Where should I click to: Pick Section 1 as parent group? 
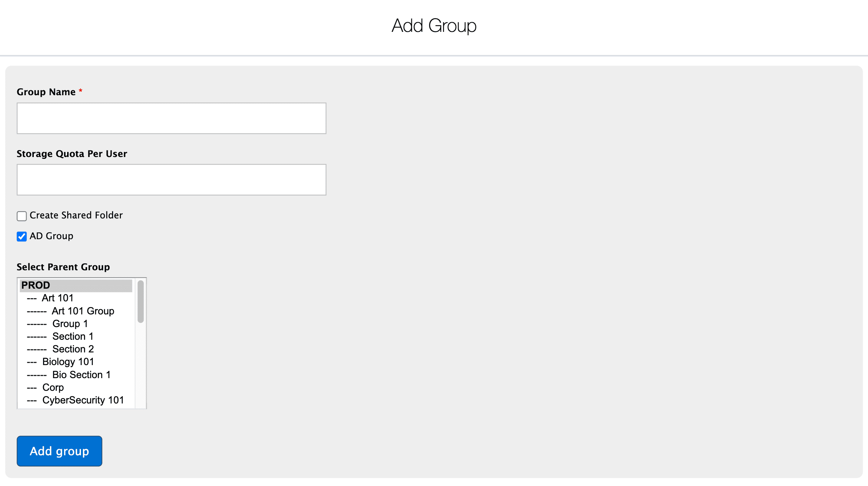[x=73, y=336]
